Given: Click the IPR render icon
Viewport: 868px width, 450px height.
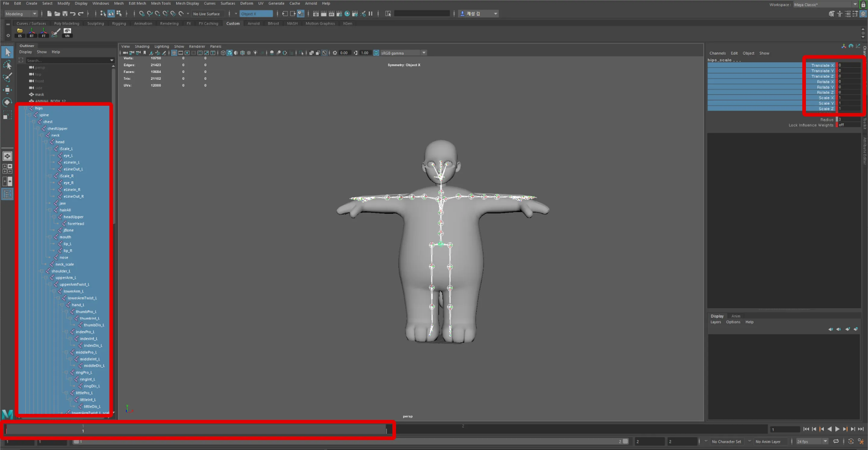Looking at the screenshot, I should tap(332, 14).
